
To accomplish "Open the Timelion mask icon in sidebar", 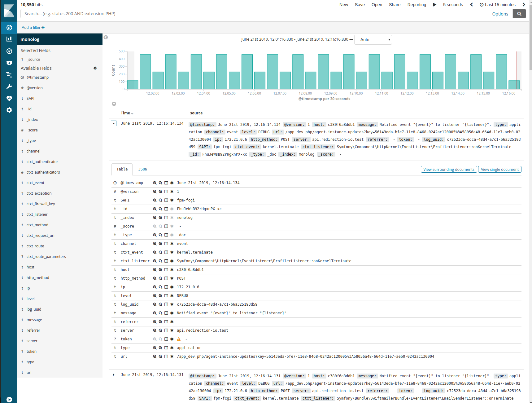I will point(9,63).
